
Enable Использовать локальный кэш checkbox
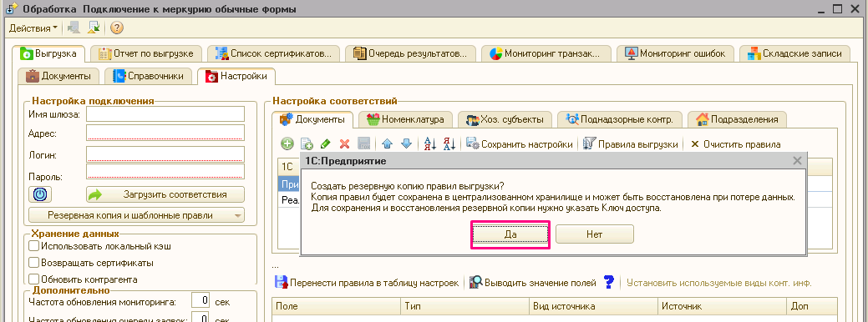tap(33, 246)
